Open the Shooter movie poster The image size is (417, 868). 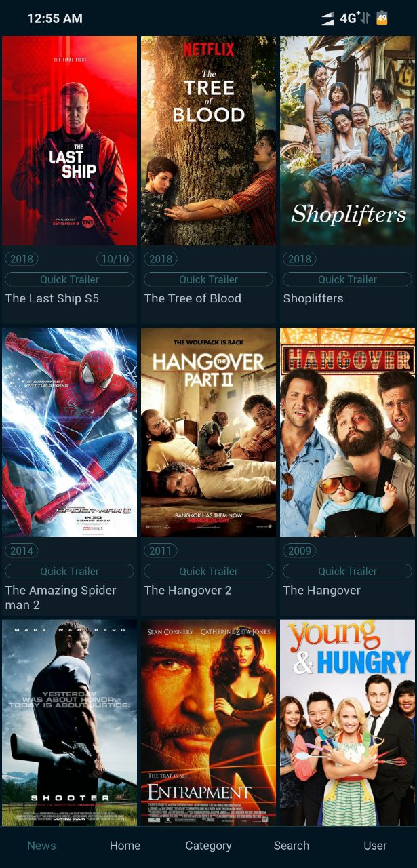[69, 723]
